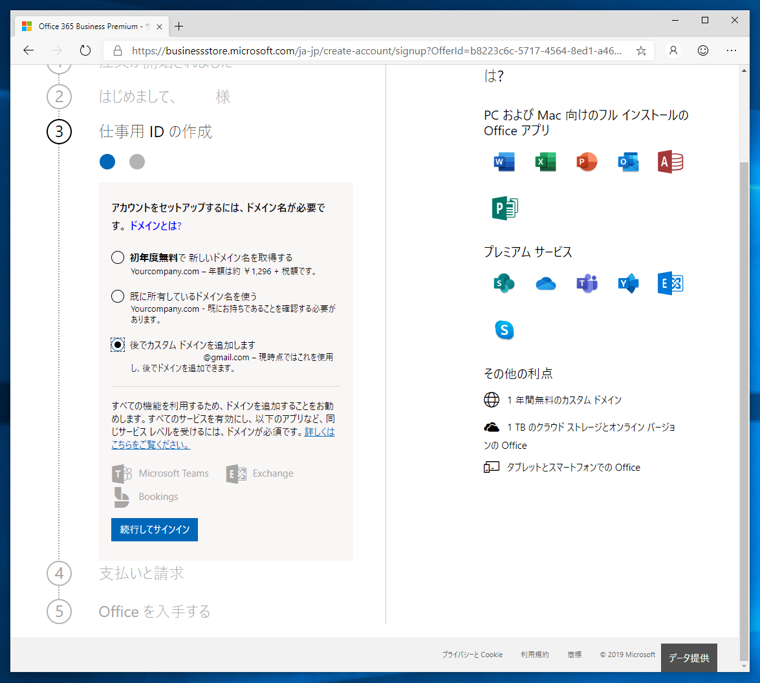Click the Skype service icon
The image size is (760, 683).
coord(504,330)
